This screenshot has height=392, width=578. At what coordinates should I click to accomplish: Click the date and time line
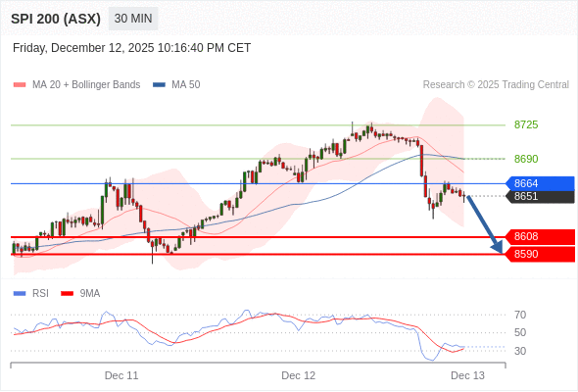[131, 48]
